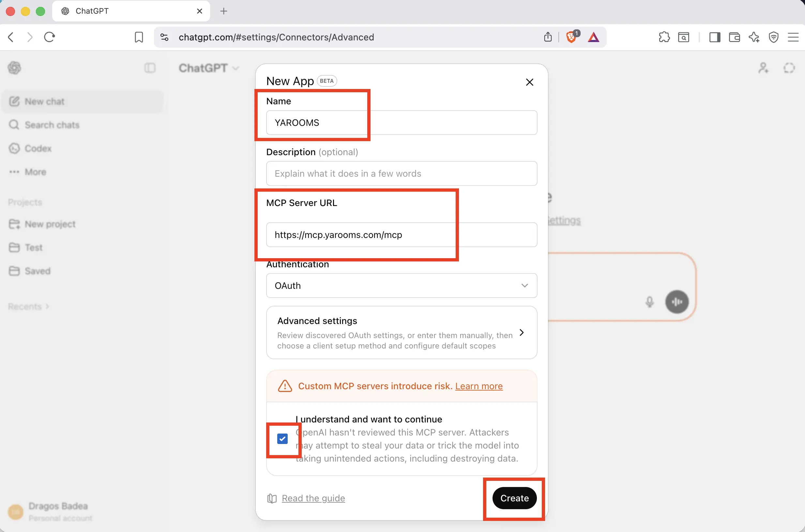Open Advanced settings chevron
The image size is (805, 532).
[x=522, y=332]
